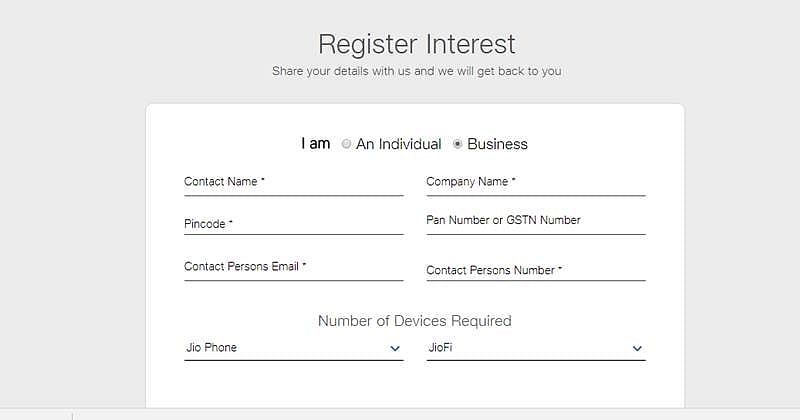Focus the Pan Number or GSTN Number field
Screen dimensions: 800x420
tap(535, 221)
